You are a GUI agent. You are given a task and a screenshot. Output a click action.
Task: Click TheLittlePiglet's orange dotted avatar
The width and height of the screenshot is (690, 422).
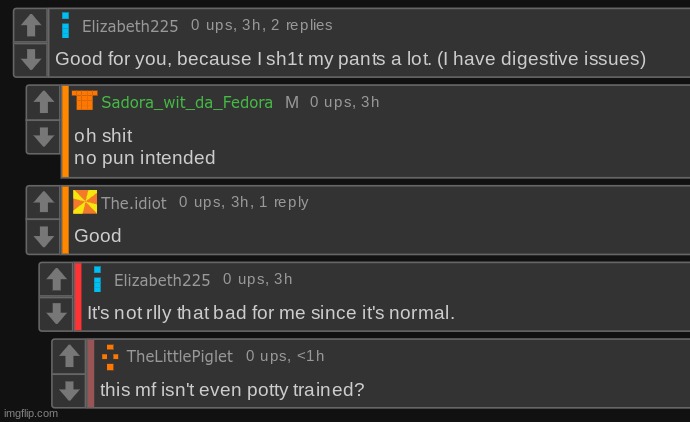click(x=110, y=357)
